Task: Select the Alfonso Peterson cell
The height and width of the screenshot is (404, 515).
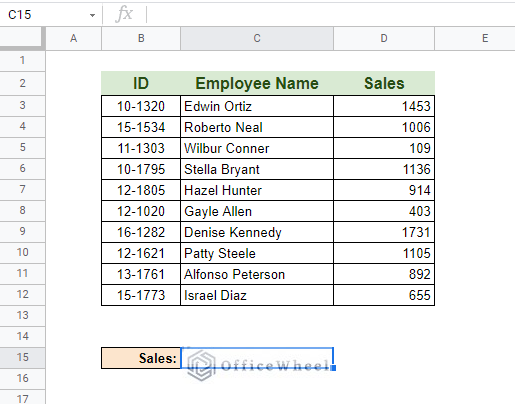Action: click(257, 274)
